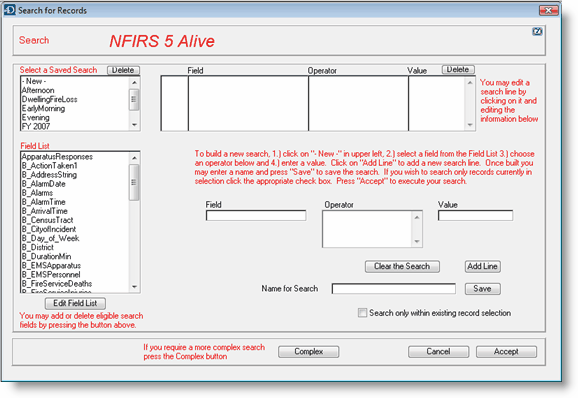Click Clear the Search button
The image size is (578, 398).
(402, 266)
